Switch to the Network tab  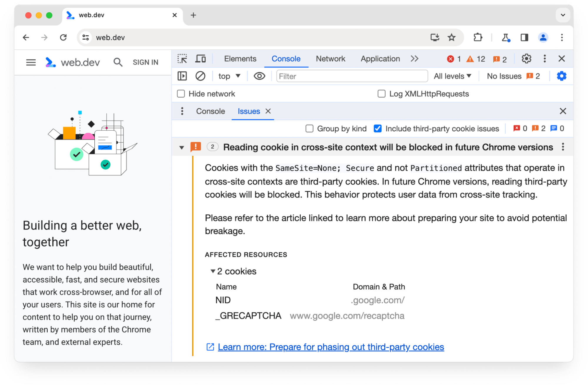tap(330, 58)
